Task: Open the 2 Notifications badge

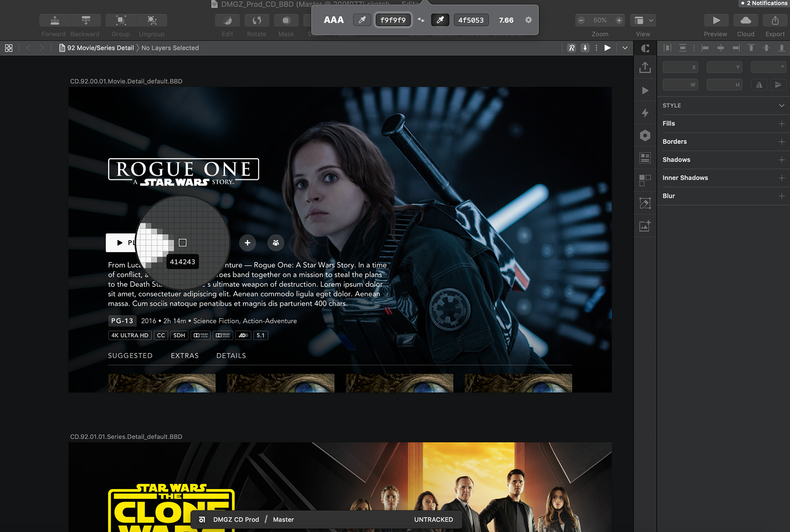Action: (764, 3)
